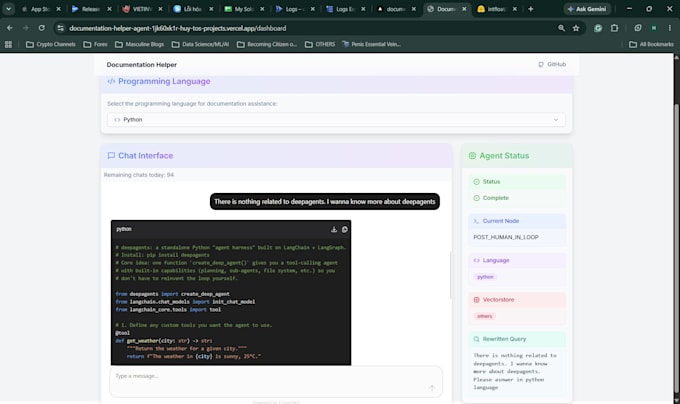Viewport: 680px width, 404px height.
Task: Click the send arrow button in chat
Action: 432,388
